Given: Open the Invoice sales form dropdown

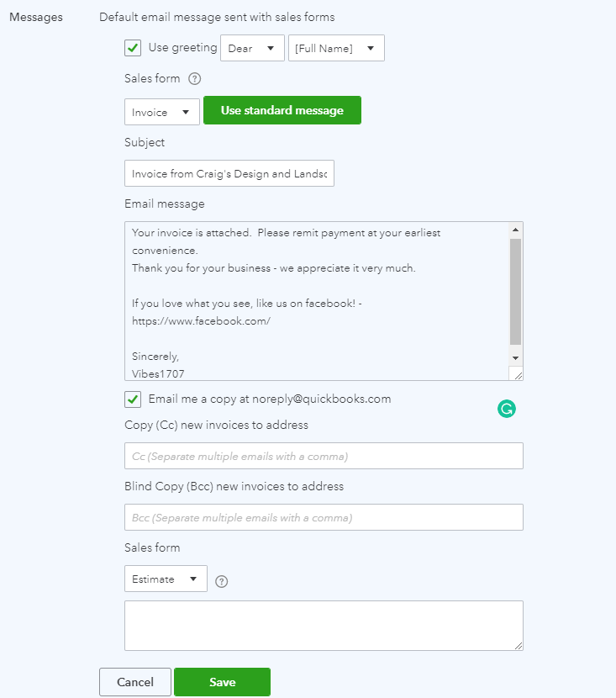Looking at the screenshot, I should (161, 110).
